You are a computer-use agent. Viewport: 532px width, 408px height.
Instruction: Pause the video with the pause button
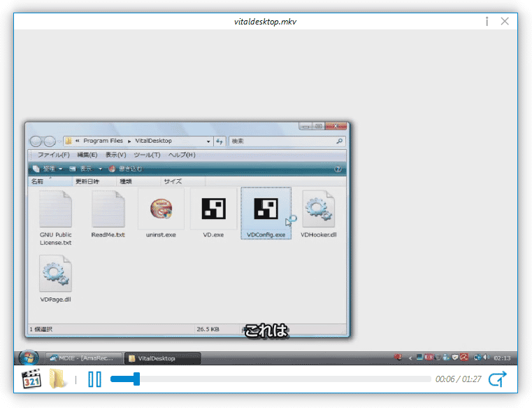[x=94, y=379]
